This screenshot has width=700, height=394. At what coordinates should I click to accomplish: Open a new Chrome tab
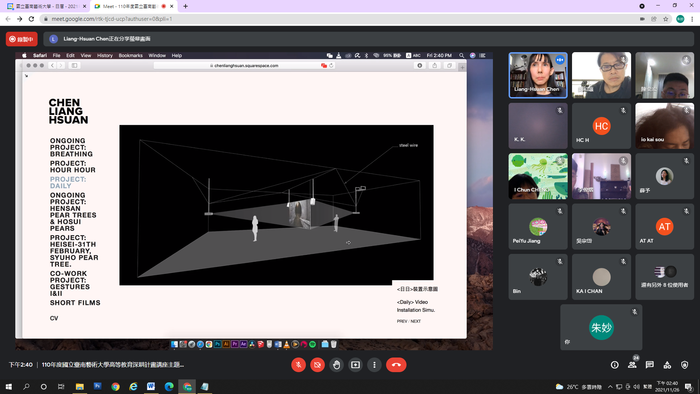coord(185,6)
